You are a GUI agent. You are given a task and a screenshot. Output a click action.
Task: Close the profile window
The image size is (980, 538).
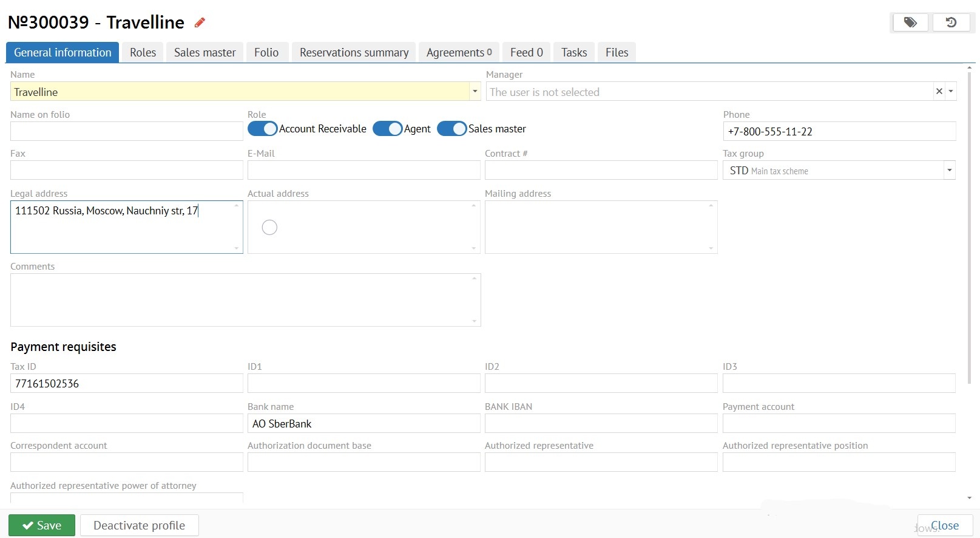pyautogui.click(x=944, y=525)
